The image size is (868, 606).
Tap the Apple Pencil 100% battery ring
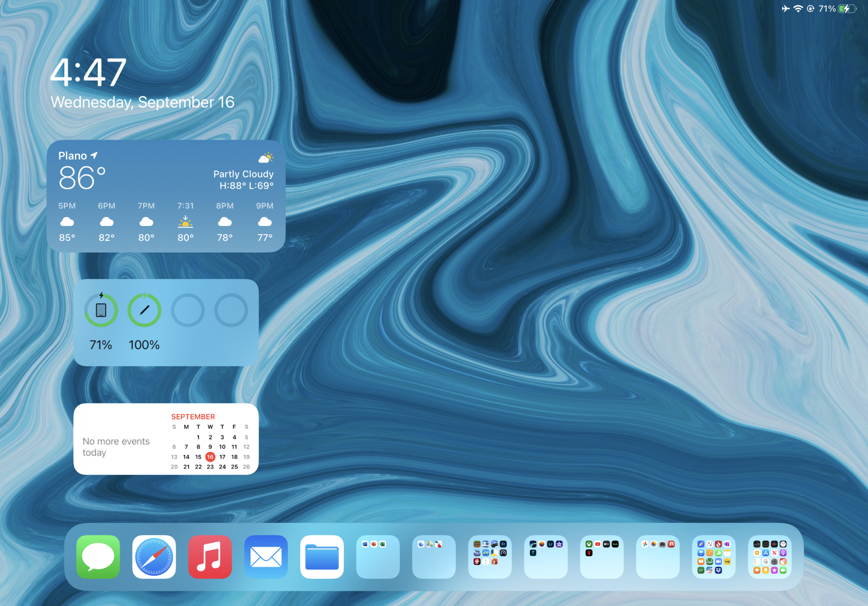point(144,310)
